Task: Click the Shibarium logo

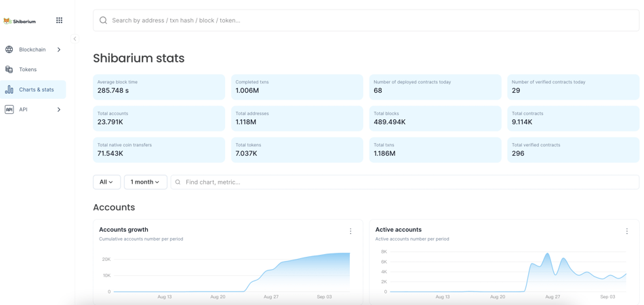Action: tap(20, 21)
